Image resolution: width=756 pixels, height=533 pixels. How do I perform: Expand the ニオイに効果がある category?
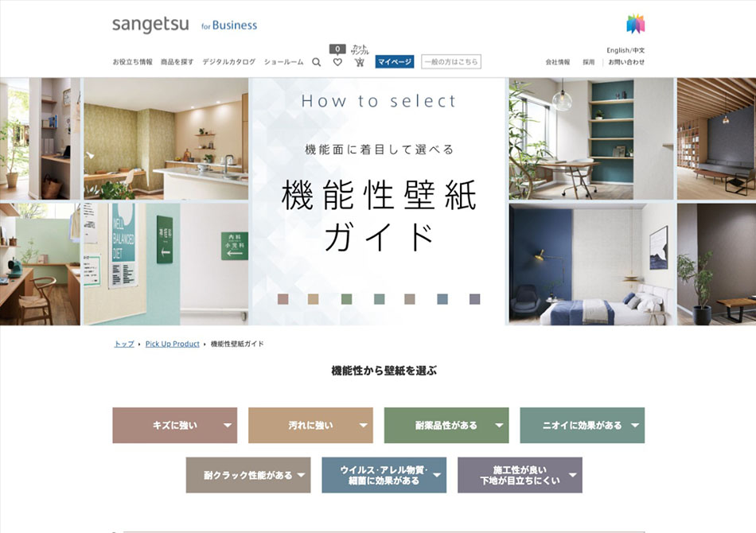click(582, 425)
